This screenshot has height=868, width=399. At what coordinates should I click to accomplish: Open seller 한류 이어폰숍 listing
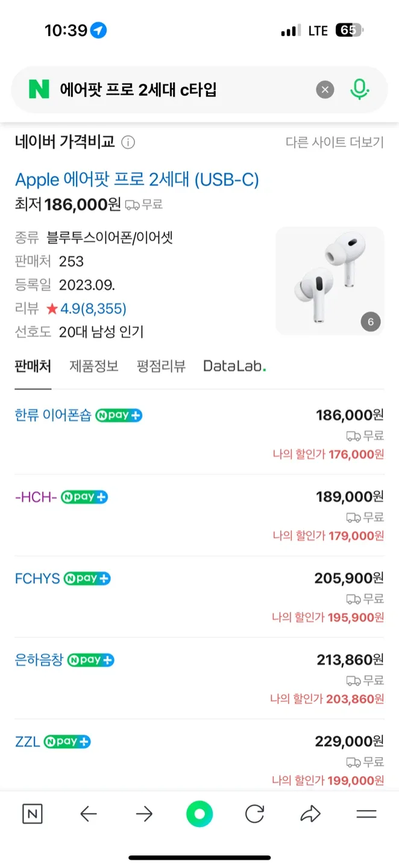click(53, 415)
